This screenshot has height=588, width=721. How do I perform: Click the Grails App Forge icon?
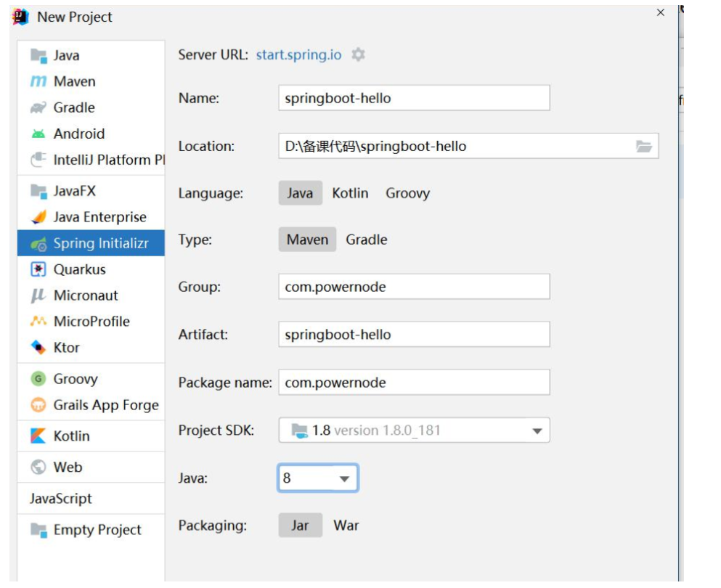38,405
